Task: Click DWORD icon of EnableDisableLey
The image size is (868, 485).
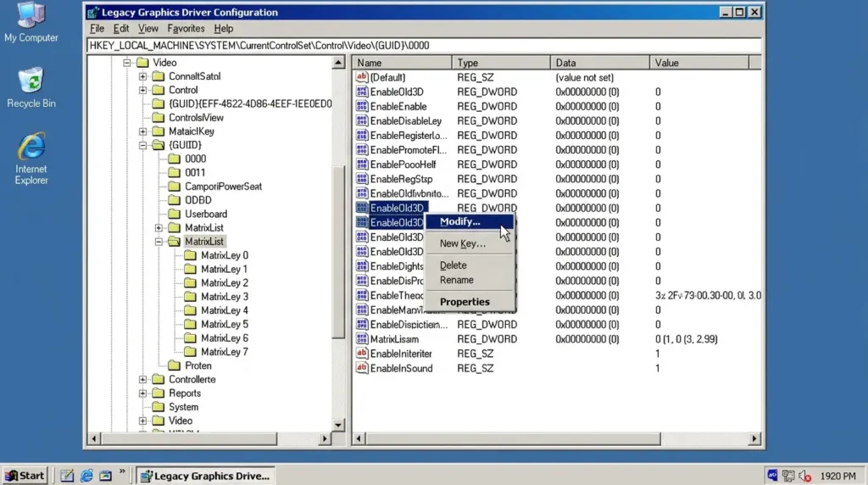Action: pyautogui.click(x=362, y=120)
